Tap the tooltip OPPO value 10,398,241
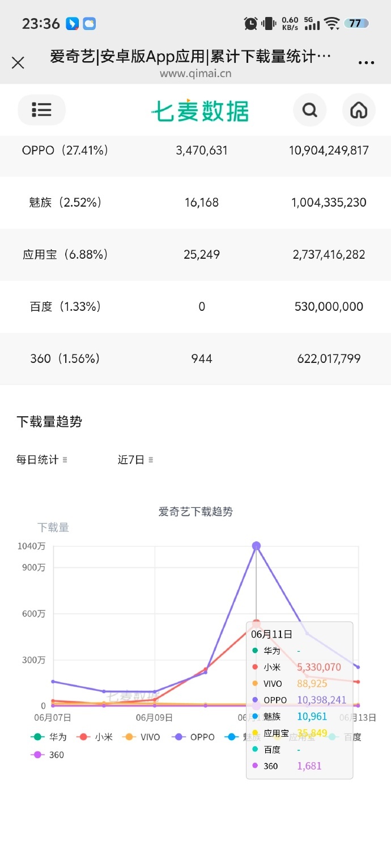This screenshot has width=391, height=868. click(x=321, y=700)
